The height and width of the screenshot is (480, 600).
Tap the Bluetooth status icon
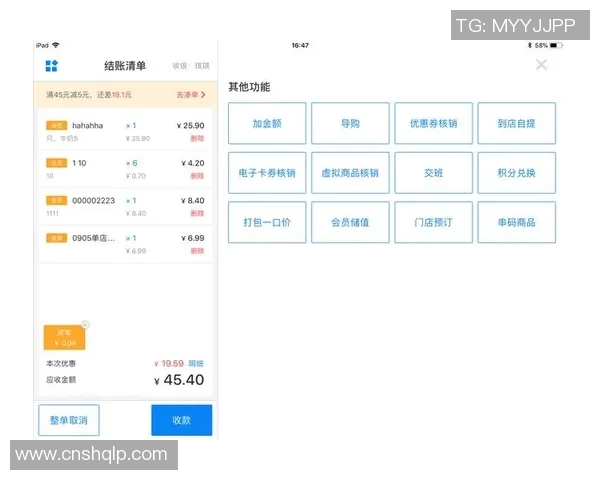[x=530, y=45]
